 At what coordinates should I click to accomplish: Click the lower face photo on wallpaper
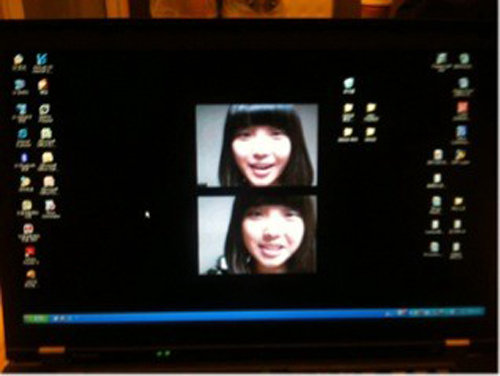[257, 235]
